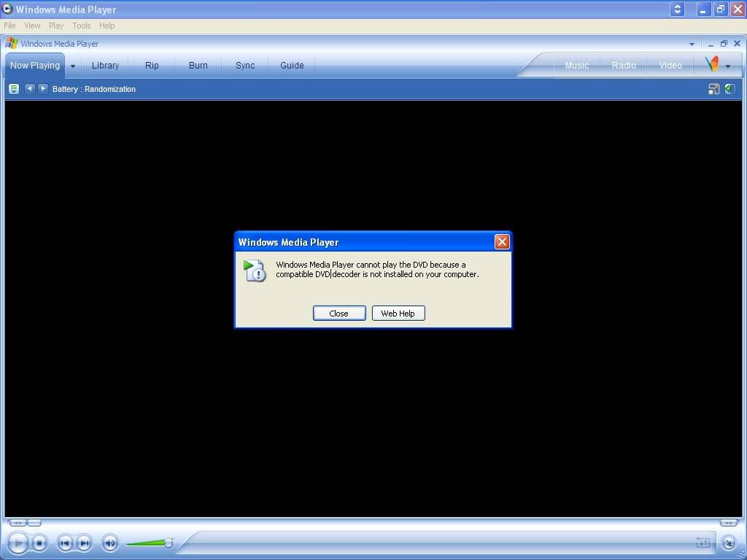The image size is (747, 560).
Task: Switch to the Sync tab
Action: pos(245,65)
